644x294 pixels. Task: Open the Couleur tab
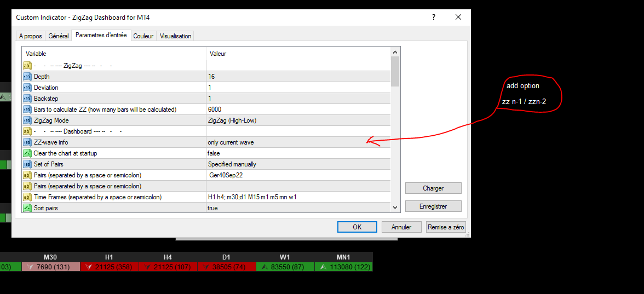[143, 36]
